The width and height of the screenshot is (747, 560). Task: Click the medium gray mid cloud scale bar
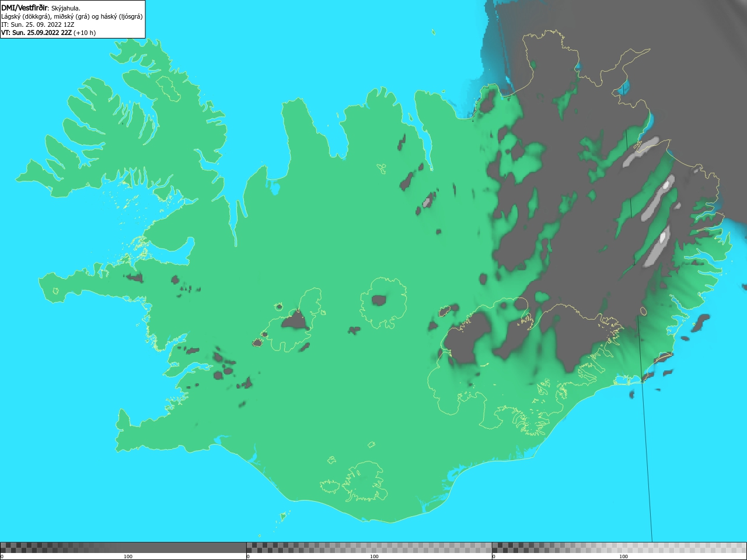point(369,548)
